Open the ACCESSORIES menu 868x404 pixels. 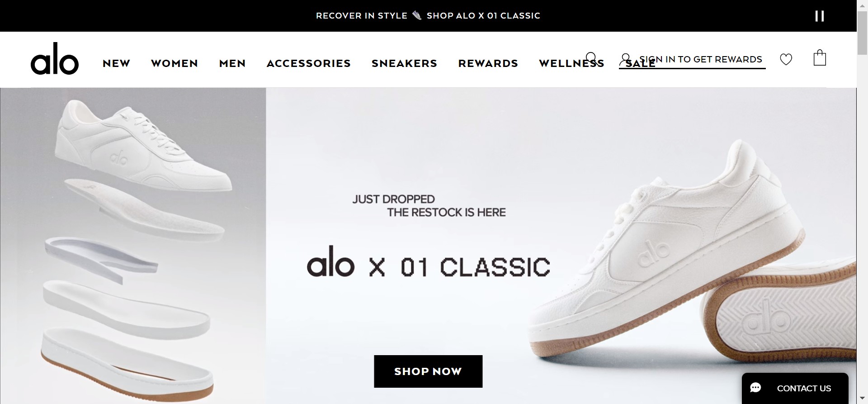(309, 63)
